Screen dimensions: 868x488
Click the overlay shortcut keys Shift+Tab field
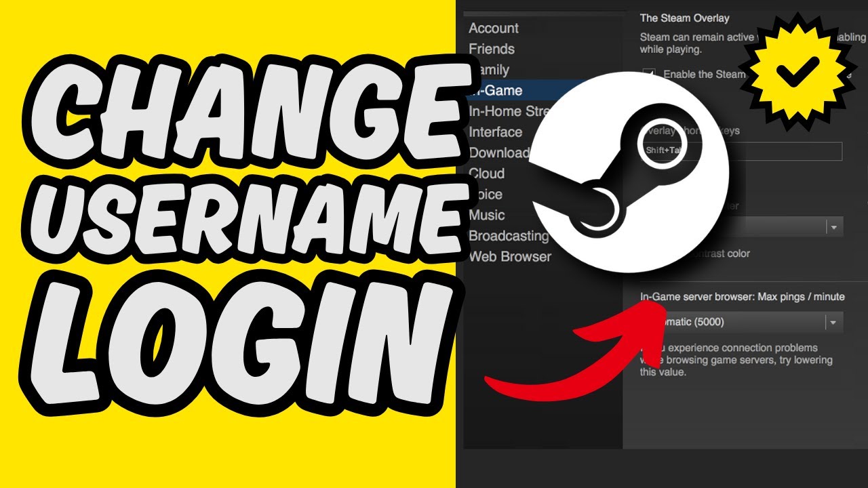(x=741, y=152)
